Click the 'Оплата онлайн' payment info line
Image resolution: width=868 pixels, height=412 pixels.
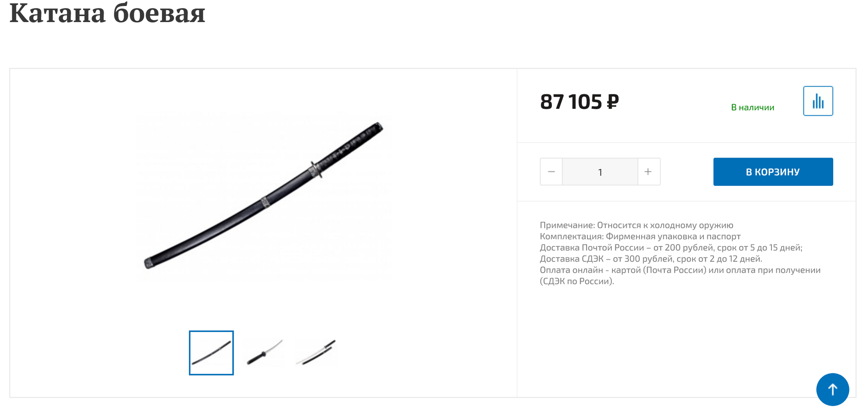[x=680, y=275]
